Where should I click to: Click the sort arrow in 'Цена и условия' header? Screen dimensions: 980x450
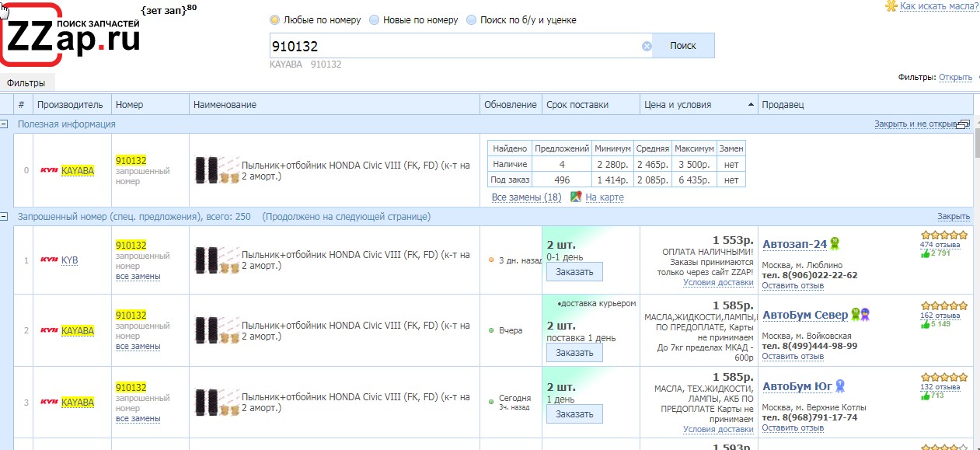tap(751, 105)
